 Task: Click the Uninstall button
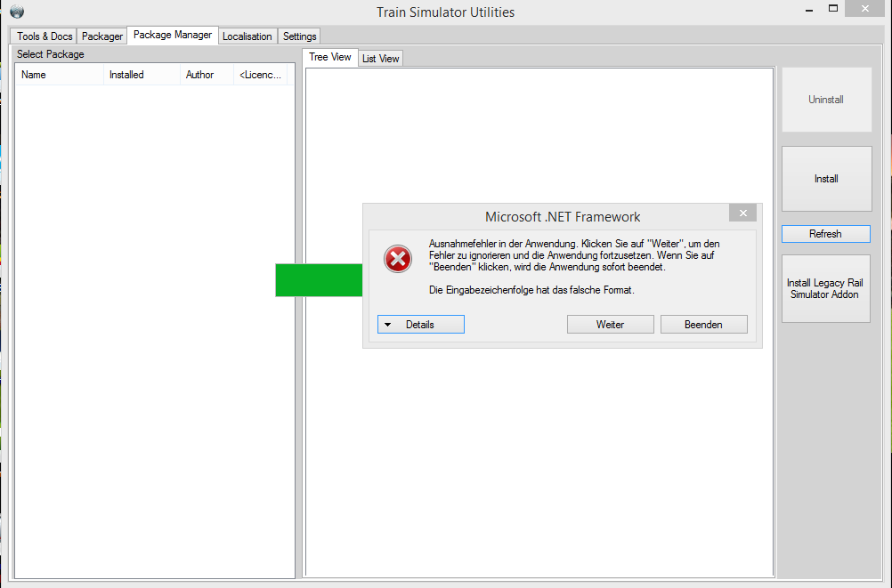click(x=827, y=100)
